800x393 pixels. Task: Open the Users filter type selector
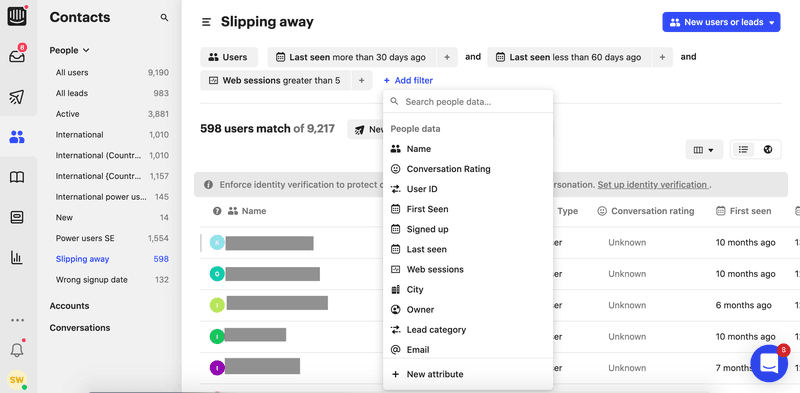(x=229, y=57)
